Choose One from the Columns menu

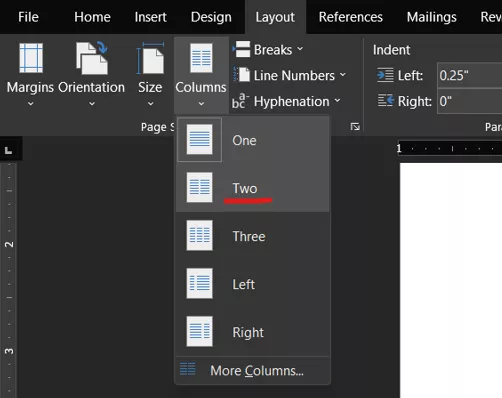click(x=253, y=140)
